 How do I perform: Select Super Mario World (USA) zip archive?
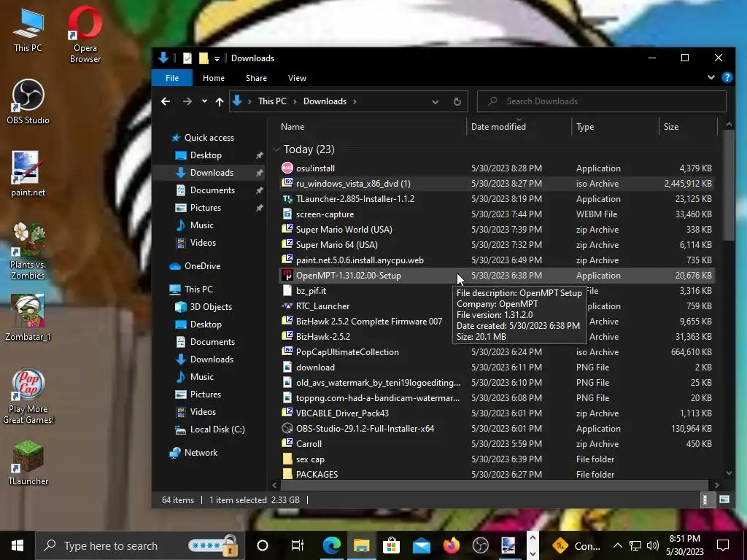point(344,229)
